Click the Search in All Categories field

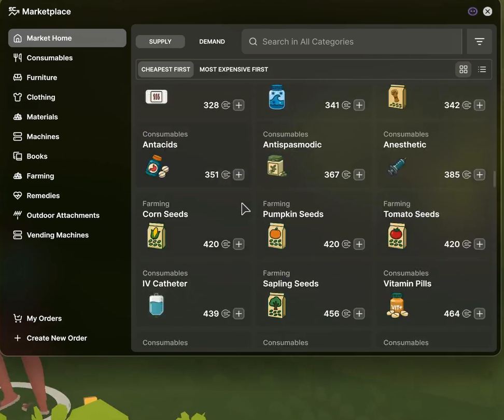[x=352, y=41]
